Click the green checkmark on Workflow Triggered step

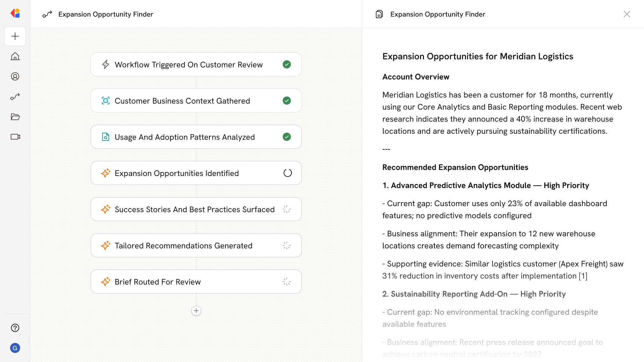point(287,64)
